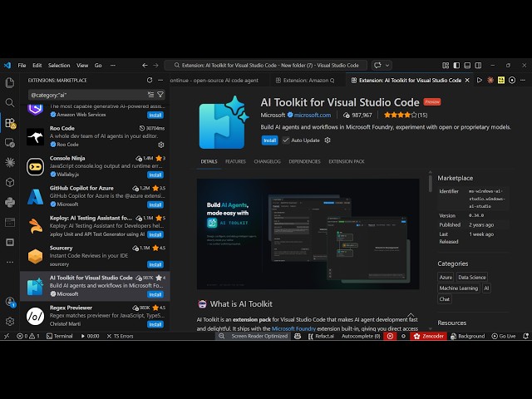This screenshot has width=532, height=399.
Task: Click the star rating for AI Toolkit
Action: 401,115
